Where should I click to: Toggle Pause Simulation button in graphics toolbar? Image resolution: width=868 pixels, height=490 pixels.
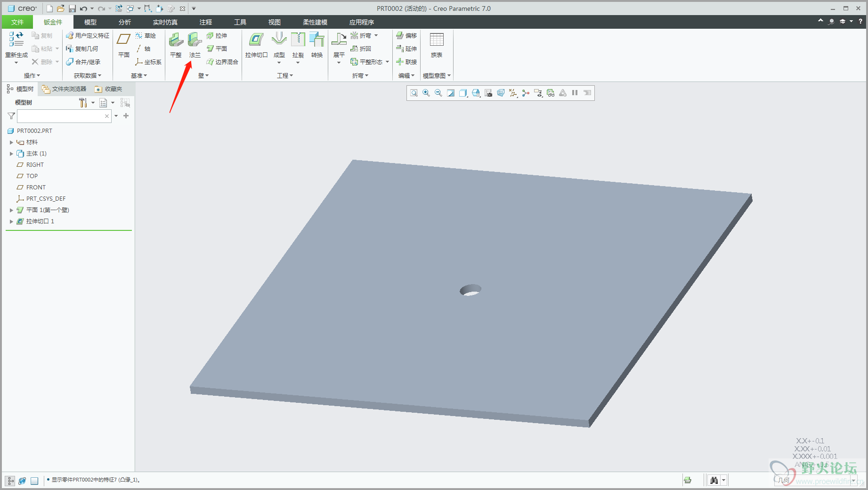pyautogui.click(x=575, y=93)
